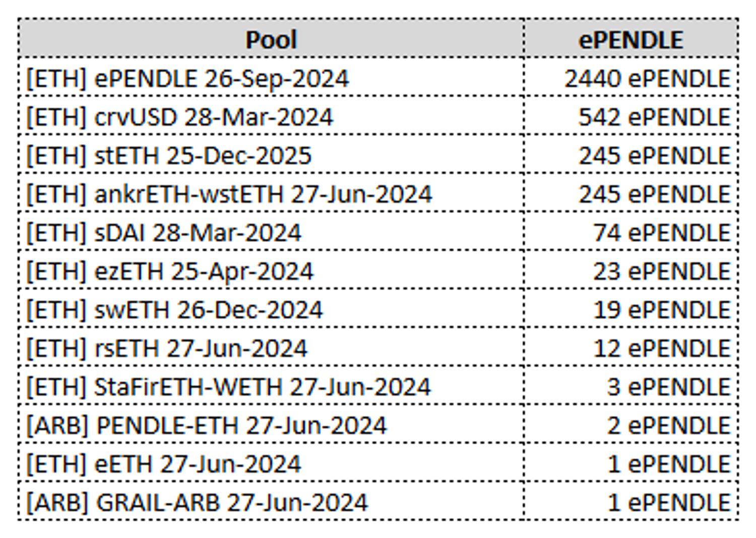
Task: Select the swETH 26-Dec-2024 pool cell
Action: click(x=174, y=310)
